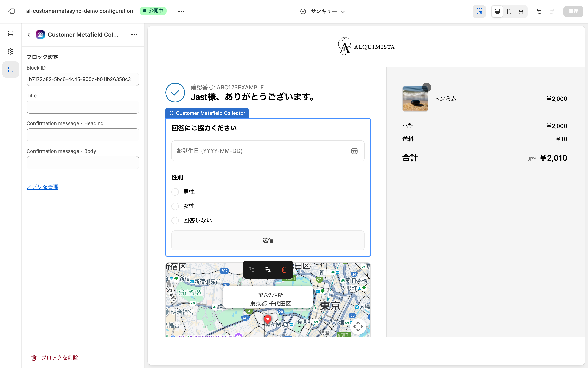Click the ALQUIMISTA logo

[x=366, y=46]
